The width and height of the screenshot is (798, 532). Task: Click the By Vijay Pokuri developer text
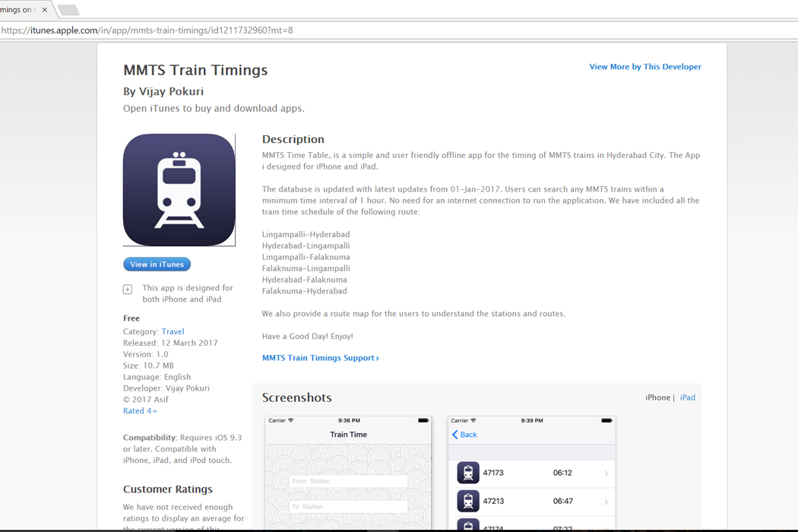tap(163, 92)
